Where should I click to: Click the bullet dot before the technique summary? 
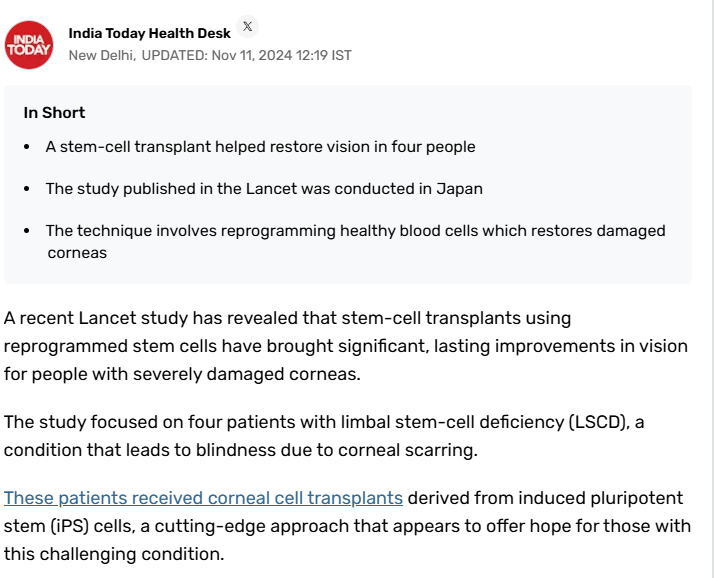(27, 232)
